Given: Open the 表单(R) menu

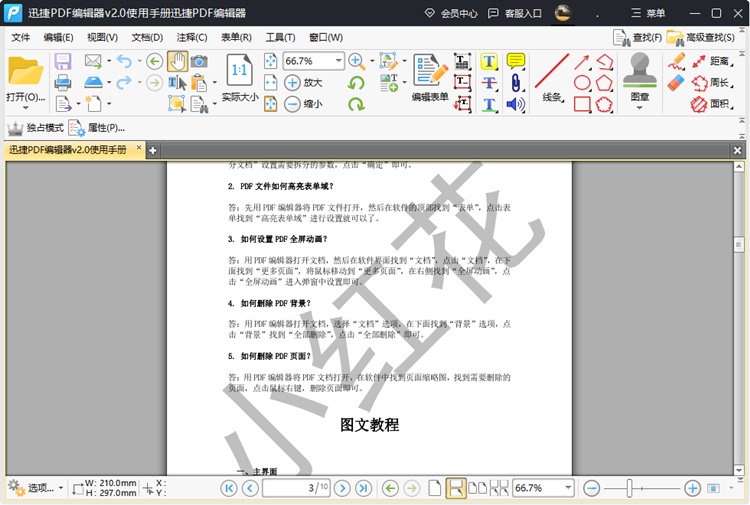Looking at the screenshot, I should 236,37.
